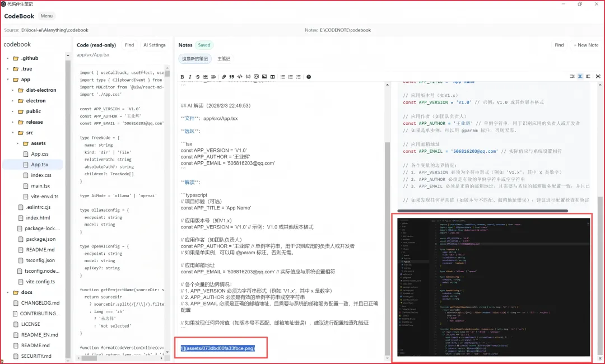Collapse the app folder
Viewport: 605px width, 364px height.
pyautogui.click(x=7, y=80)
